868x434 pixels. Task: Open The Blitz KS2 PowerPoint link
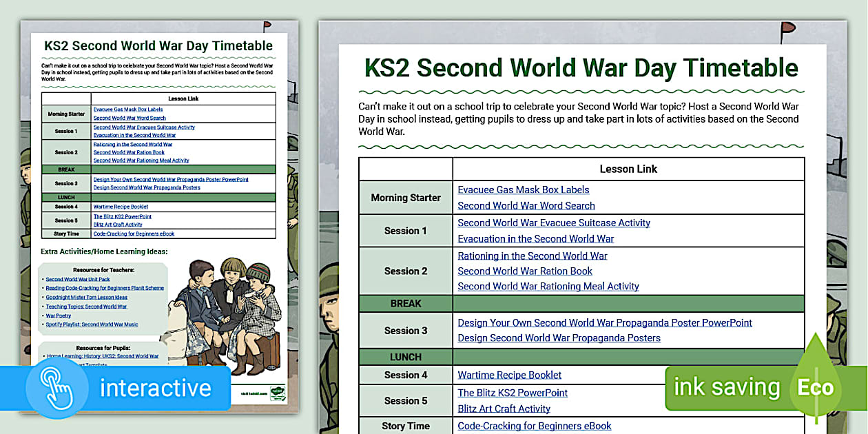pyautogui.click(x=513, y=393)
